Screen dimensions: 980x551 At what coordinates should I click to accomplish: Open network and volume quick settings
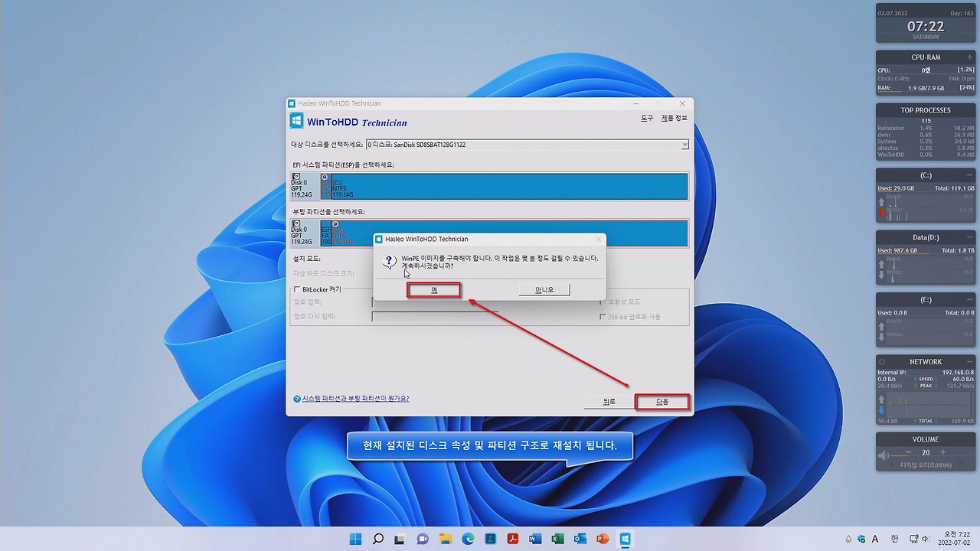[x=920, y=539]
